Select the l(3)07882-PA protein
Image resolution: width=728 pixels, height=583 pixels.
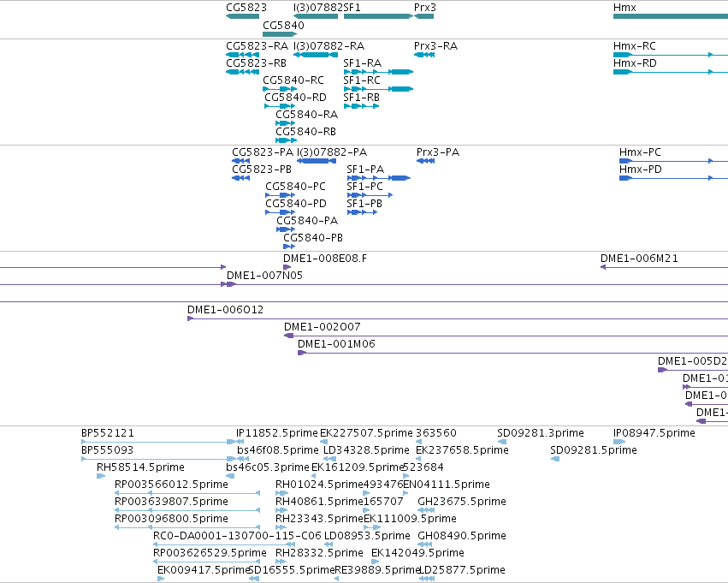[317, 161]
